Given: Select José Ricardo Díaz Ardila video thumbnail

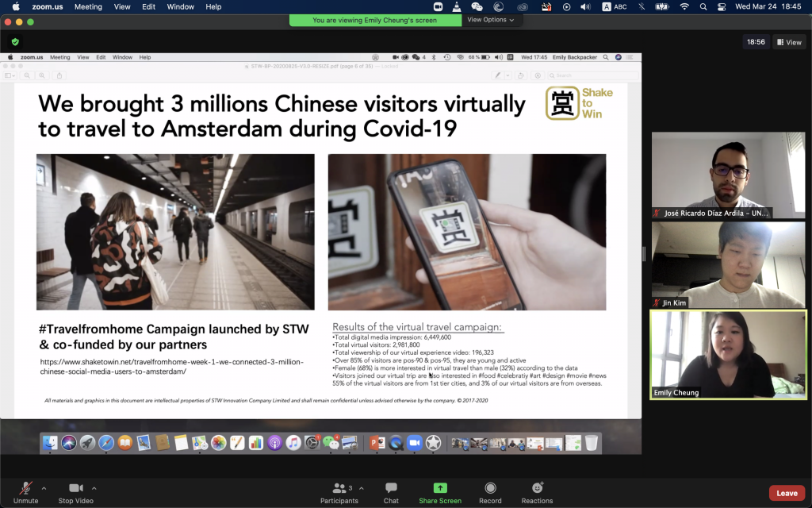Looking at the screenshot, I should pyautogui.click(x=728, y=175).
